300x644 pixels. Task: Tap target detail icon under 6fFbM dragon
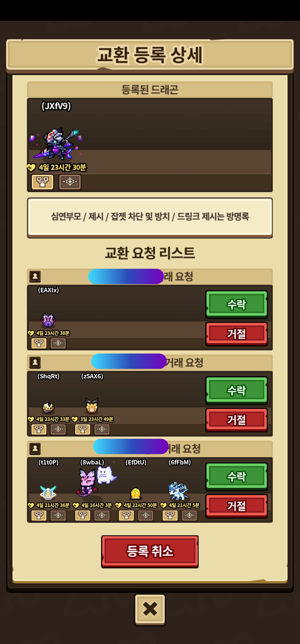(x=189, y=516)
